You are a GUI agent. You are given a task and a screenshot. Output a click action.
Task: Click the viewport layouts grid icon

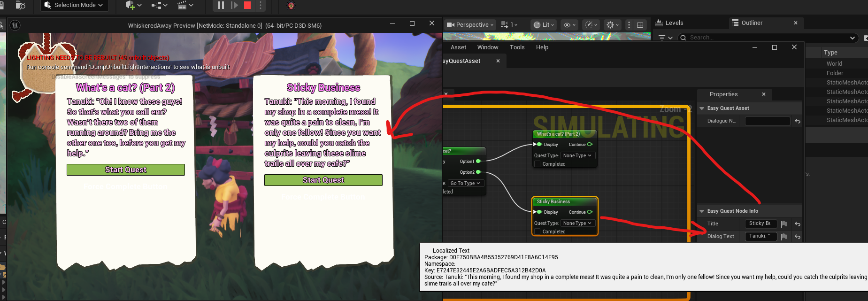(640, 25)
